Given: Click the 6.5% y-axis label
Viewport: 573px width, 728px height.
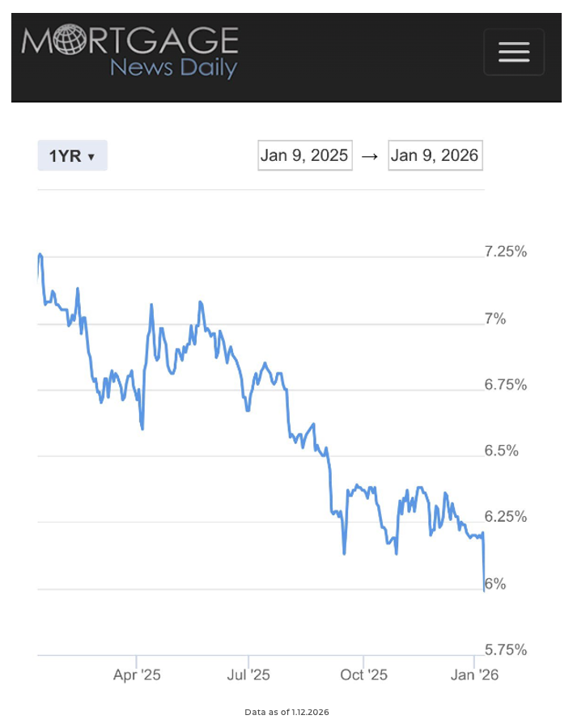Looking at the screenshot, I should 502,451.
